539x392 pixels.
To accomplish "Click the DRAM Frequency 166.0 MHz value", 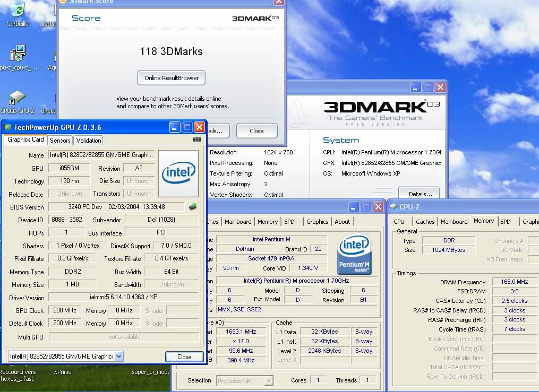I will coord(514,282).
